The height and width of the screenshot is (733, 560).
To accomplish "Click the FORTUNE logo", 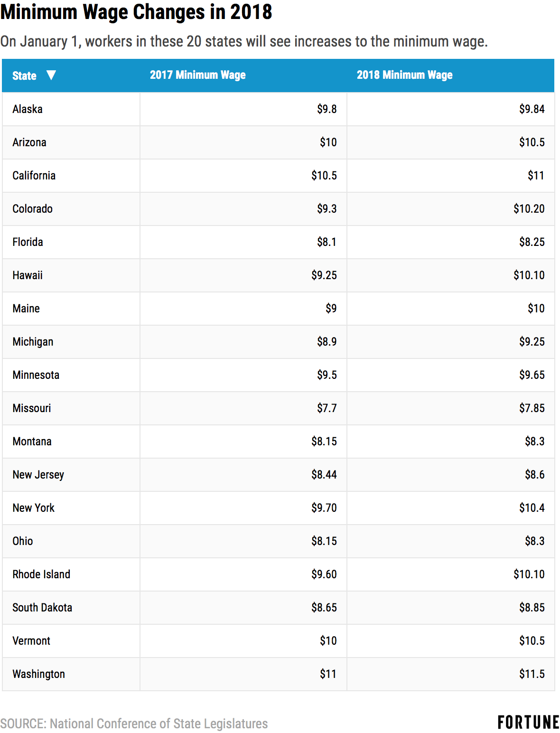I will tap(528, 723).
